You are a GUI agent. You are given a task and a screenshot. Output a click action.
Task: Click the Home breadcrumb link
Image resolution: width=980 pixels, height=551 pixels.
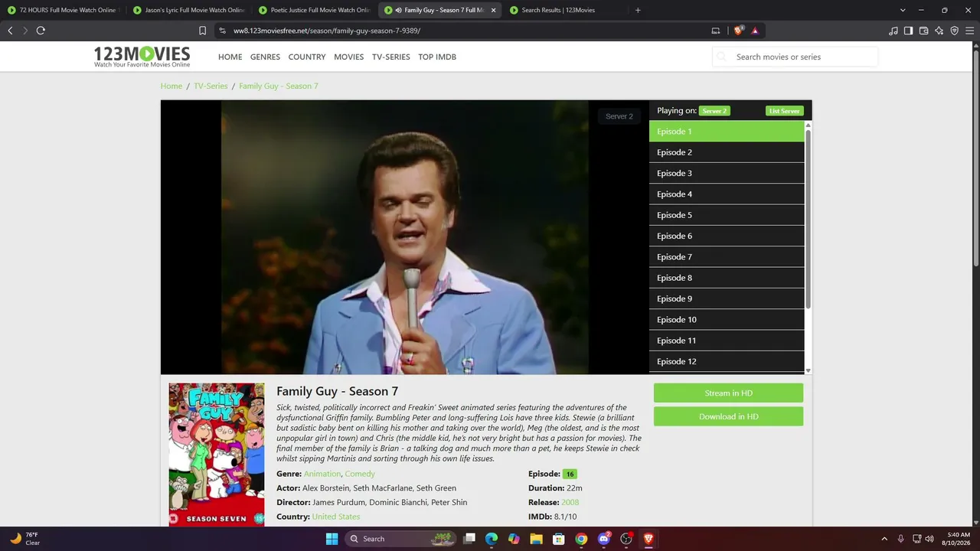[x=171, y=86]
